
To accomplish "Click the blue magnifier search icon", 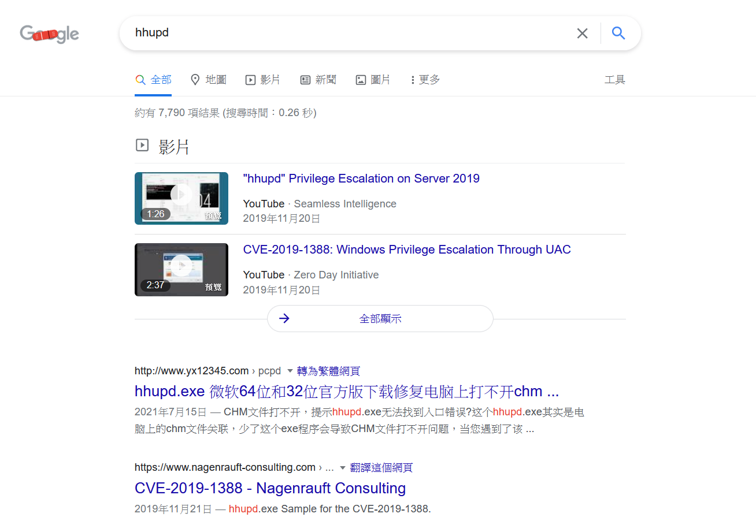I will 618,34.
